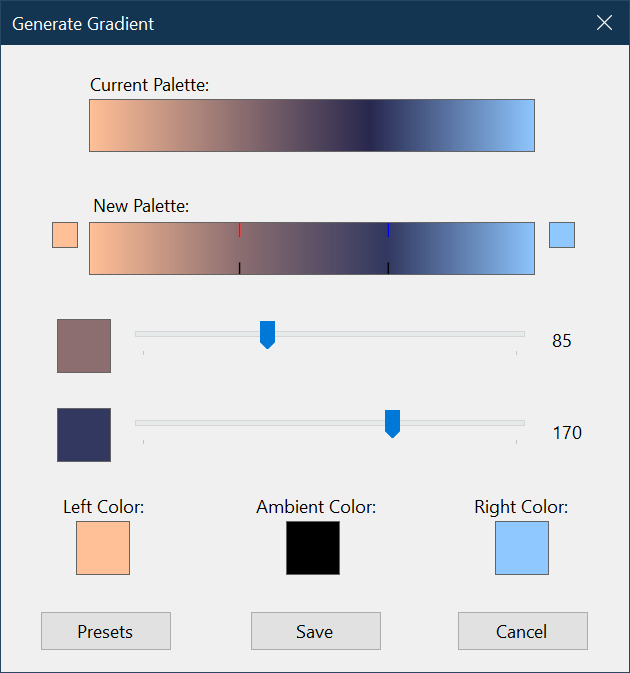Close the Generate Gradient dialog

pyautogui.click(x=604, y=23)
